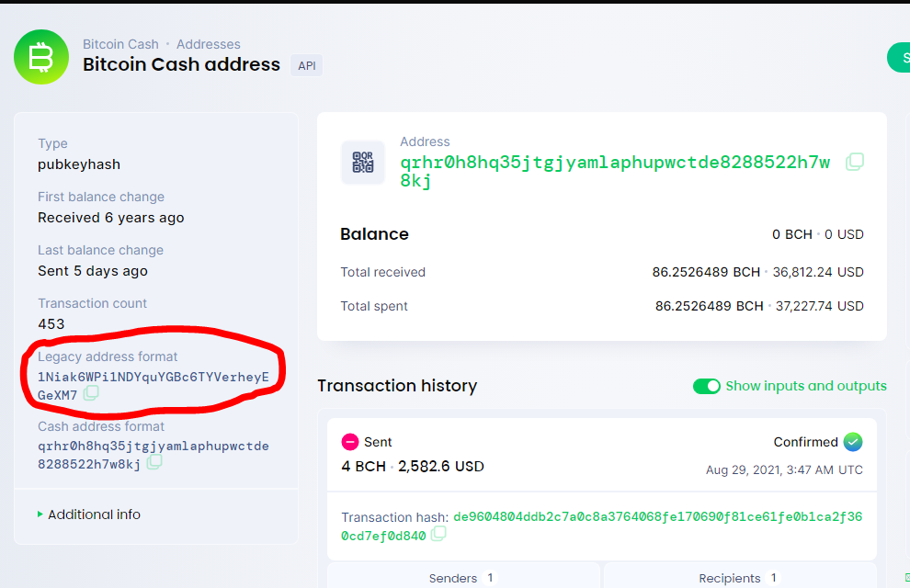Viewport: 910px width, 588px height.
Task: Open the Addresses breadcrumb link
Action: [x=209, y=44]
